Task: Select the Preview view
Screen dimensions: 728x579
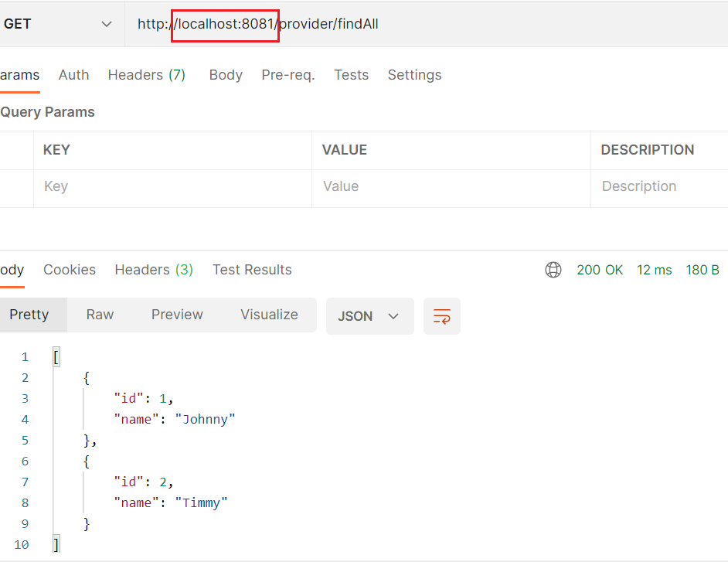Action: [x=177, y=315]
